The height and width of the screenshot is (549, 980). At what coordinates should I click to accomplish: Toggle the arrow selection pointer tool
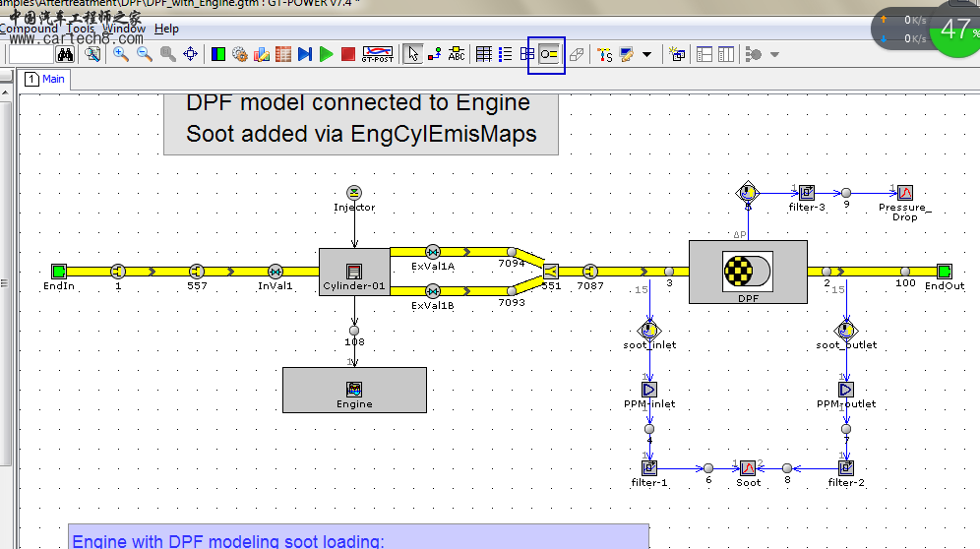click(x=412, y=54)
